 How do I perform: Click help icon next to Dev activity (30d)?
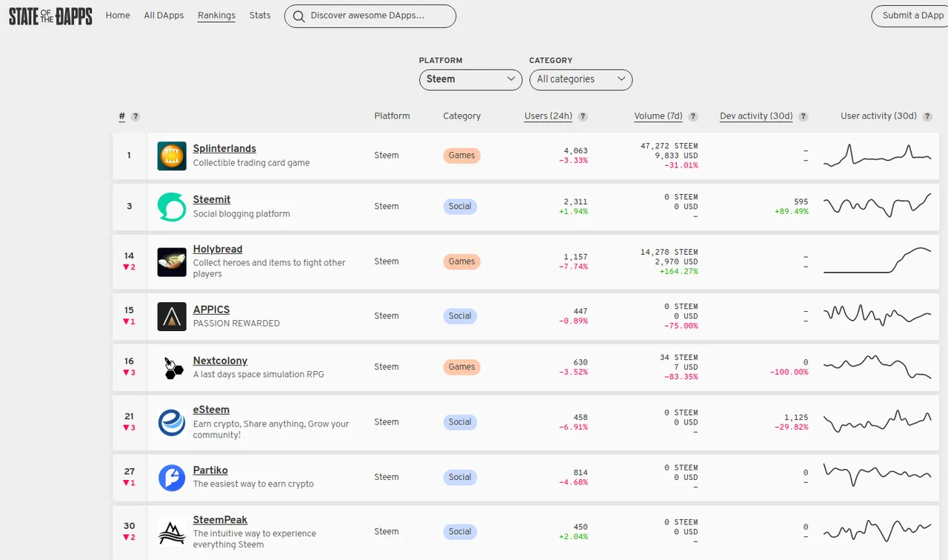(x=804, y=116)
